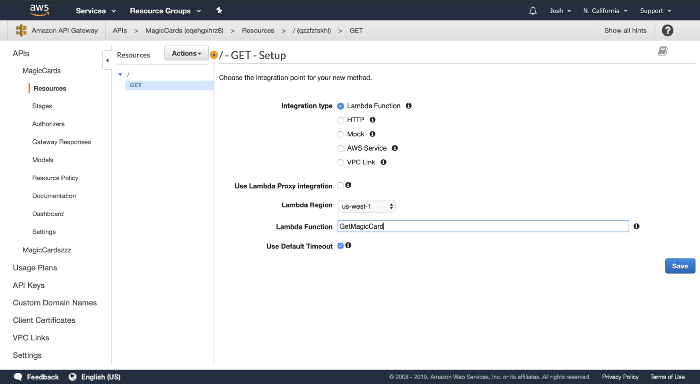Open the N. California region menu
Image resolution: width=700 pixels, height=384 pixels.
(x=605, y=11)
